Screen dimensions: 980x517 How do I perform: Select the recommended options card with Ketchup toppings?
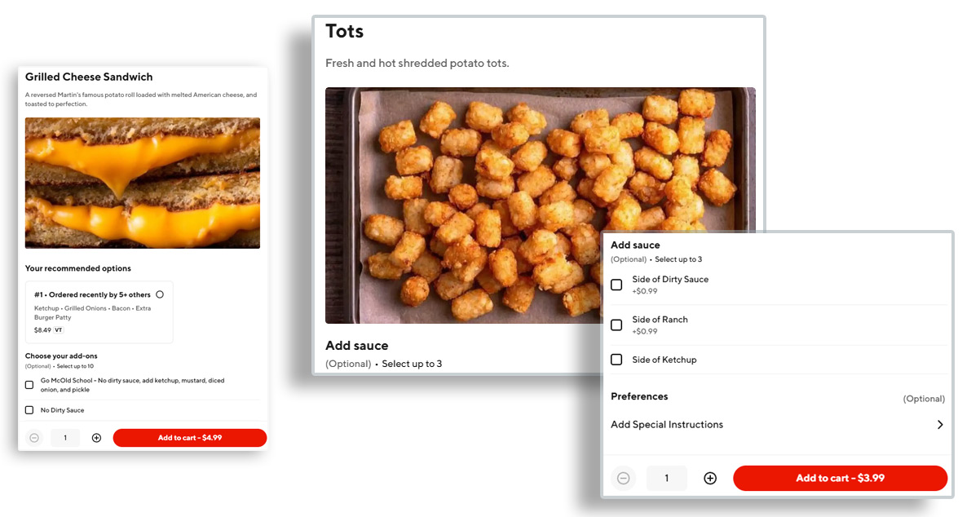coord(99,312)
